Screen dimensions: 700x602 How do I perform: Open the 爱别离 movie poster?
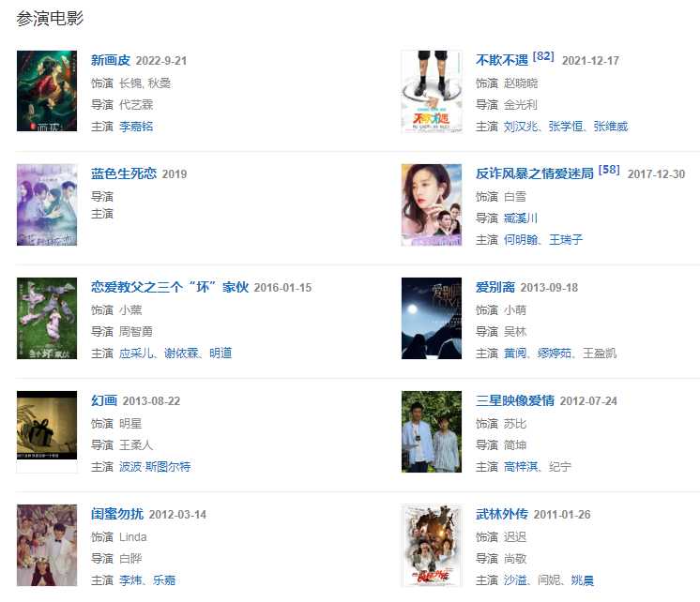coord(432,318)
